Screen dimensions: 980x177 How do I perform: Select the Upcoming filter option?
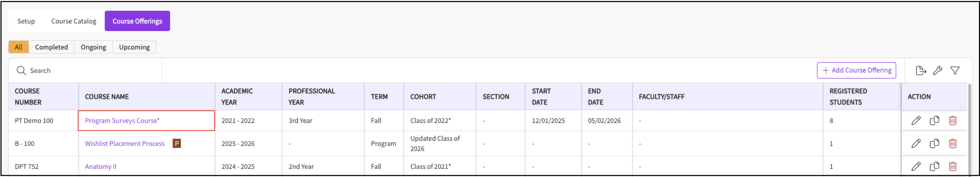click(x=134, y=47)
